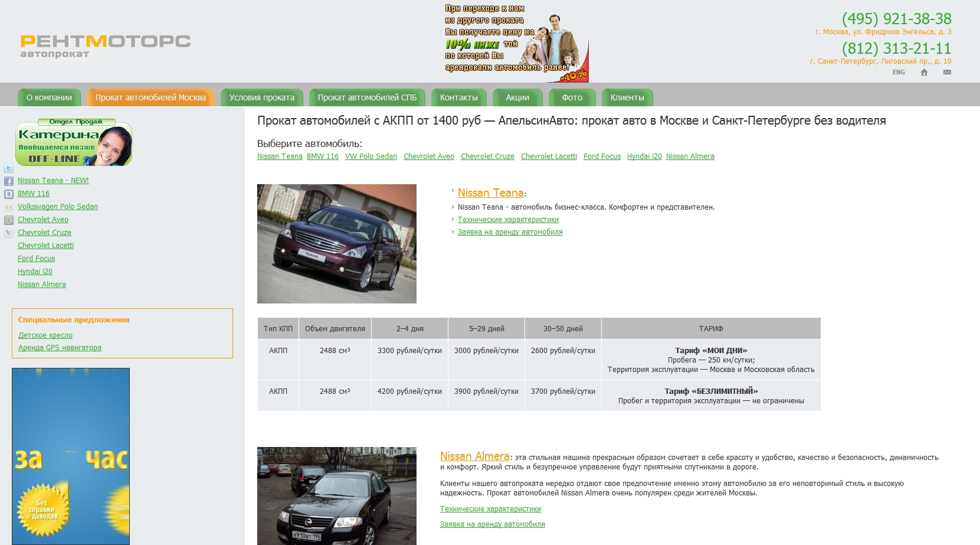980x545 pixels.
Task: Select the top row link 'Chevrolet Cruze'
Action: pos(487,156)
